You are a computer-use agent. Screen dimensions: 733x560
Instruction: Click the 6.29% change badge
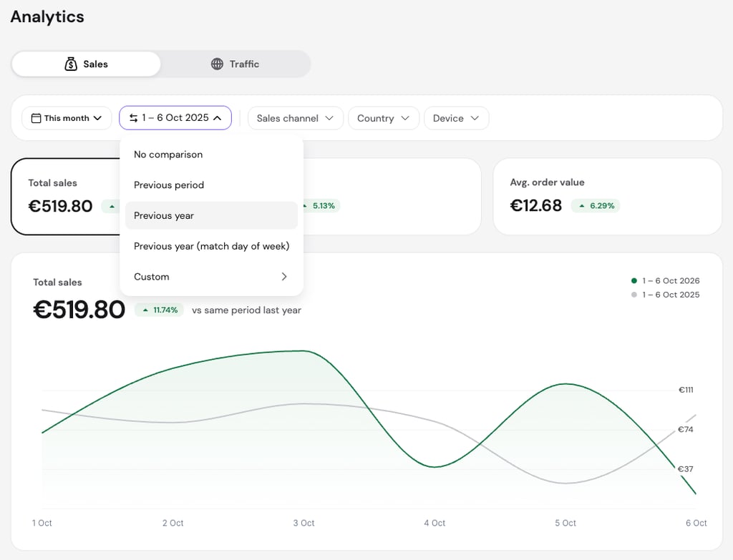click(596, 205)
